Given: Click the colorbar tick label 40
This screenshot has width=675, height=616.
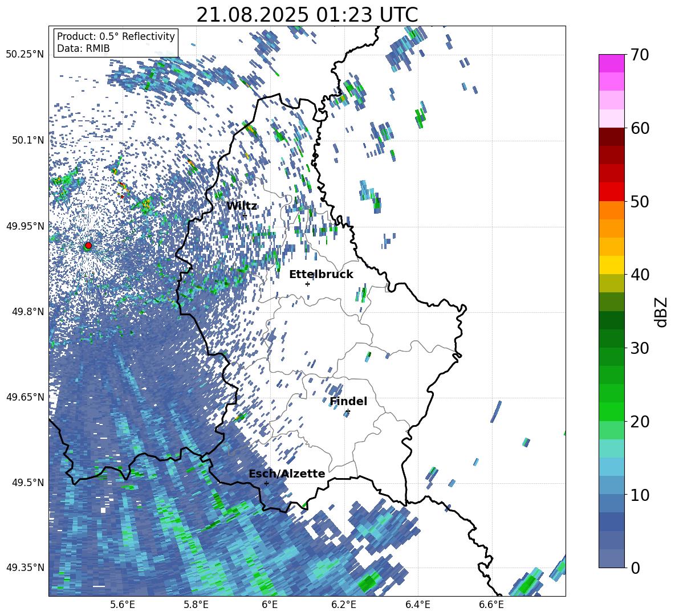Looking at the screenshot, I should [x=640, y=275].
